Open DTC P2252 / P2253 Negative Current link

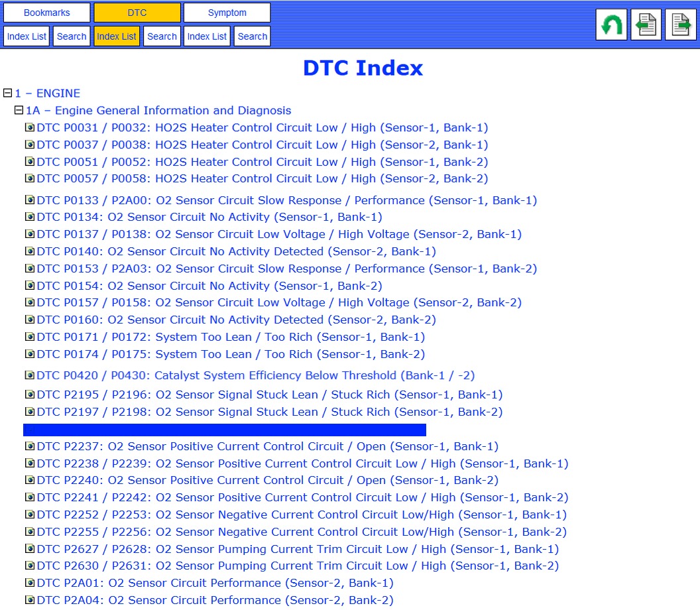pyautogui.click(x=302, y=515)
